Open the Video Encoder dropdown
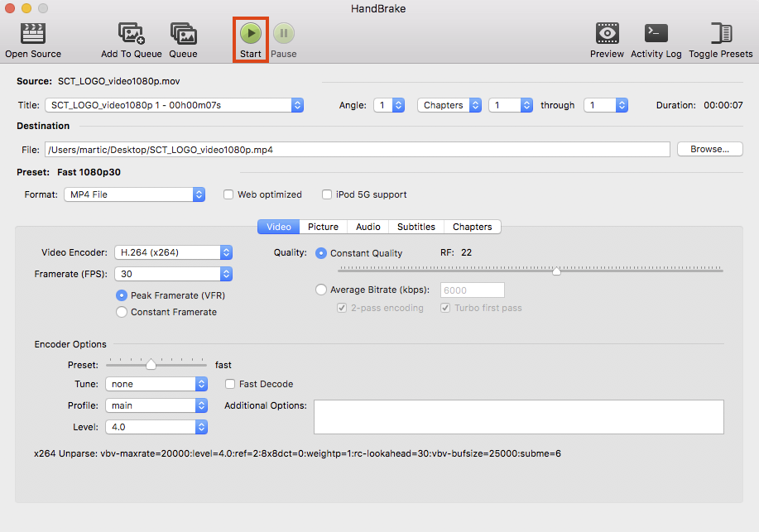The height and width of the screenshot is (532, 759). pos(173,252)
